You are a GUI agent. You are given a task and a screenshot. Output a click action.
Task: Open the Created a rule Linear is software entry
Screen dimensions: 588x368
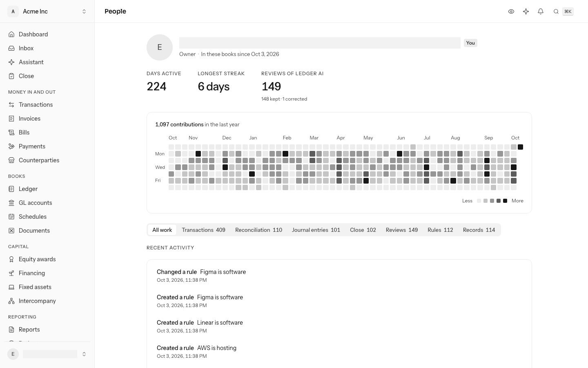339,326
